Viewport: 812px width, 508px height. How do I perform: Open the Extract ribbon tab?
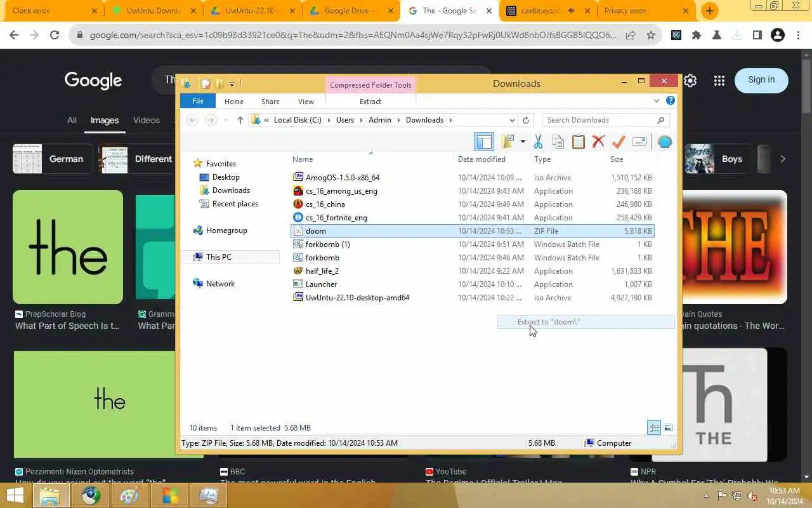pyautogui.click(x=370, y=102)
